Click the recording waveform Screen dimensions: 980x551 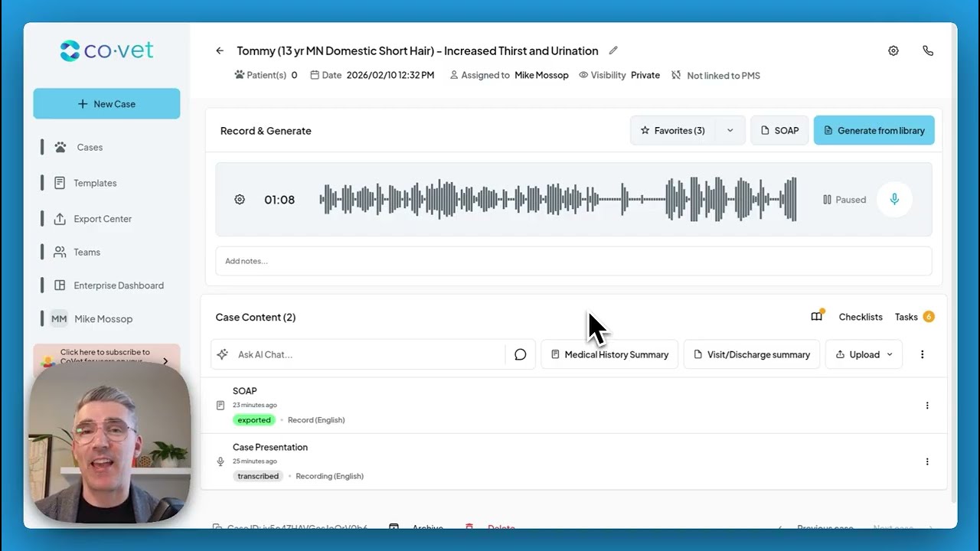[x=558, y=200]
